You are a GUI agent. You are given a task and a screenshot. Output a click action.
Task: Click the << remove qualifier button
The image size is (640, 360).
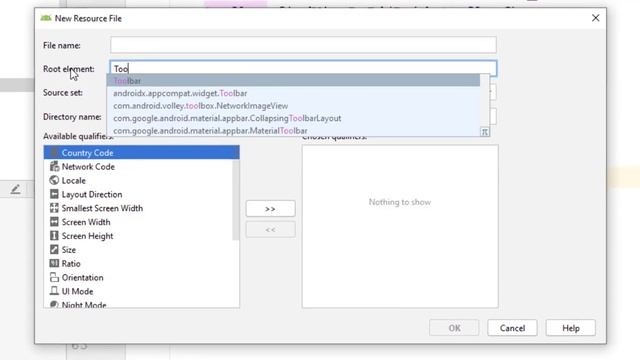pyautogui.click(x=270, y=230)
